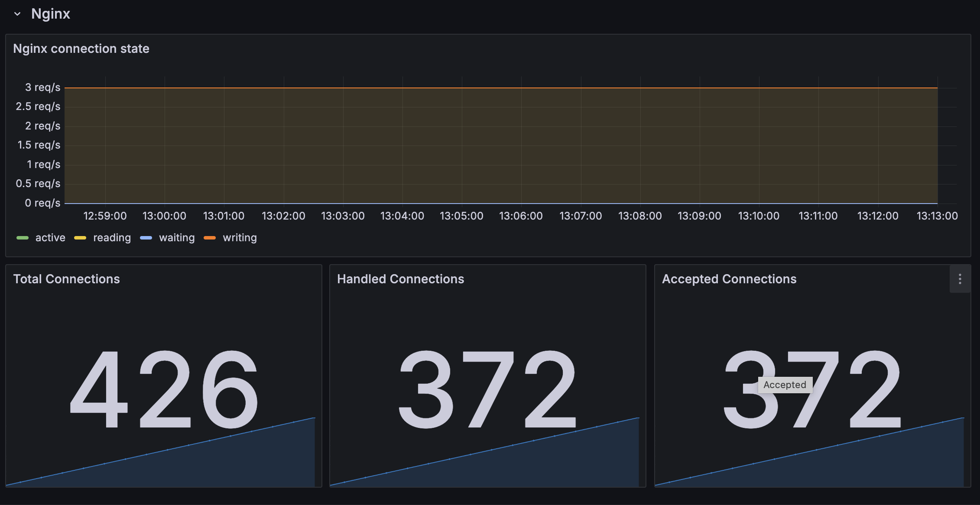Open the Total Connections panel title
Image resolution: width=980 pixels, height=505 pixels.
coord(66,279)
